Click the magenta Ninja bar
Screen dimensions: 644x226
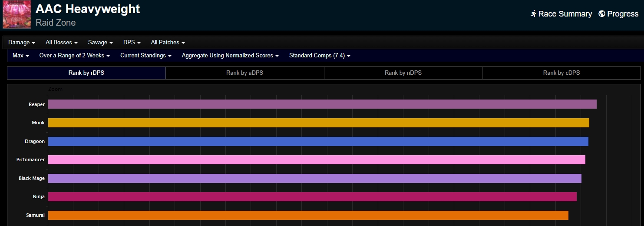[312, 197]
